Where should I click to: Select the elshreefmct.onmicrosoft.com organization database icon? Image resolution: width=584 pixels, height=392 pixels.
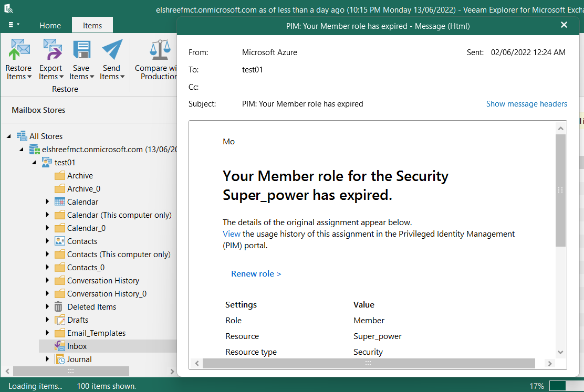click(35, 149)
